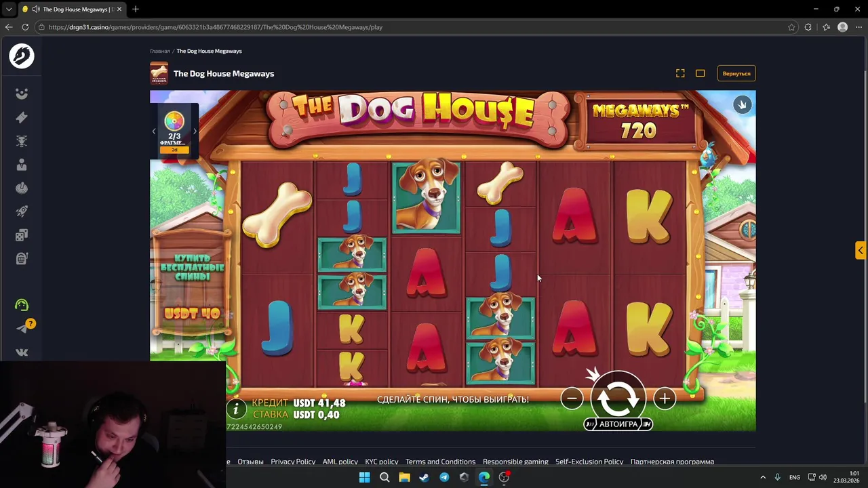The height and width of the screenshot is (488, 868).
Task: Open the taskbar volume control
Action: 823,477
